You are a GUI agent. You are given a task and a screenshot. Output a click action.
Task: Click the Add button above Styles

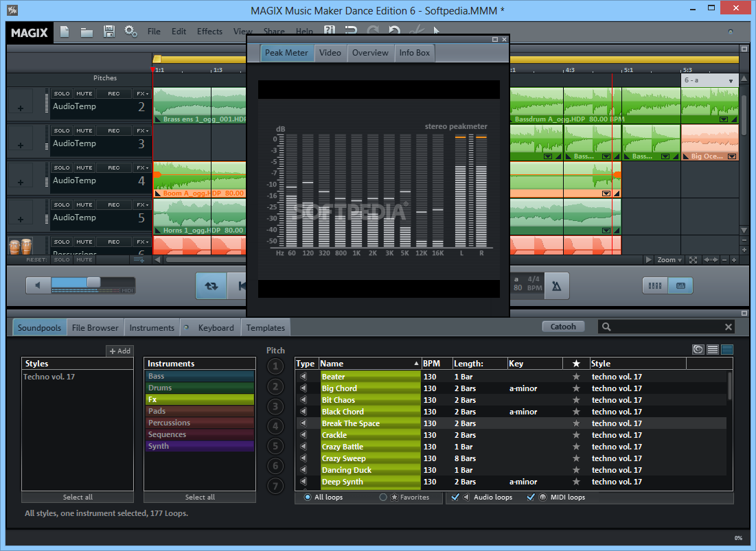click(x=119, y=351)
